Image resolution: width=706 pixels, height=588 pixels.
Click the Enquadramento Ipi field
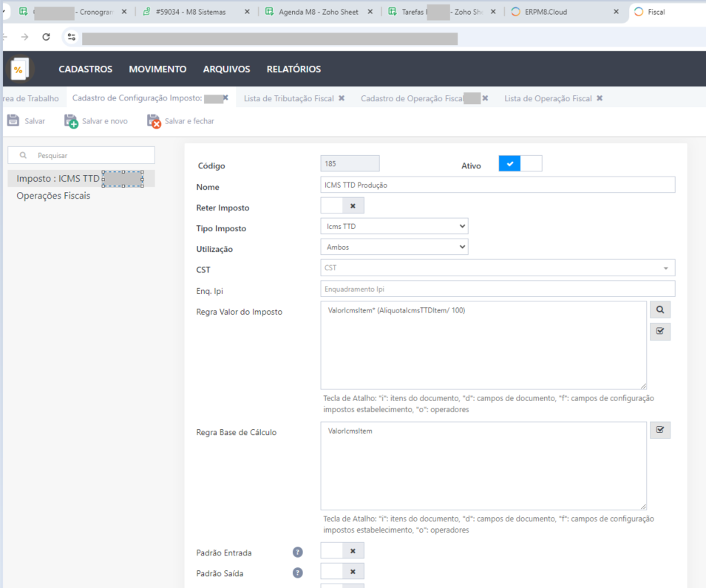(498, 289)
